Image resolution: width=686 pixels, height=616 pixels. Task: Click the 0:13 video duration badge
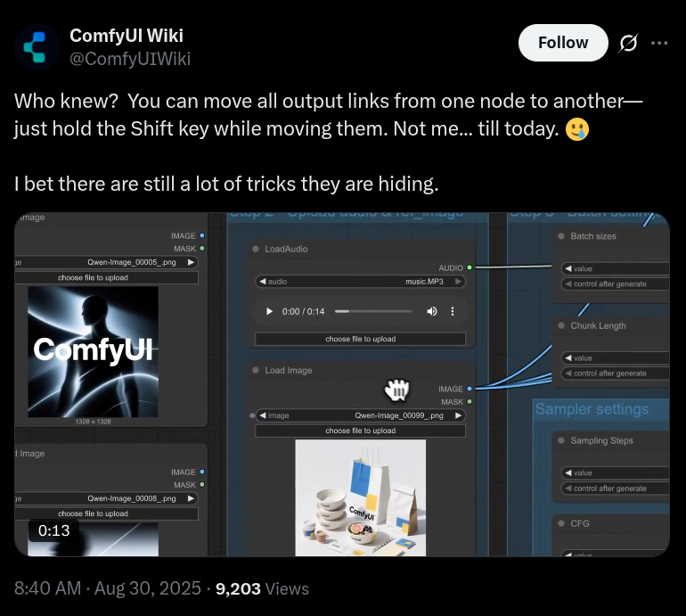(x=53, y=530)
